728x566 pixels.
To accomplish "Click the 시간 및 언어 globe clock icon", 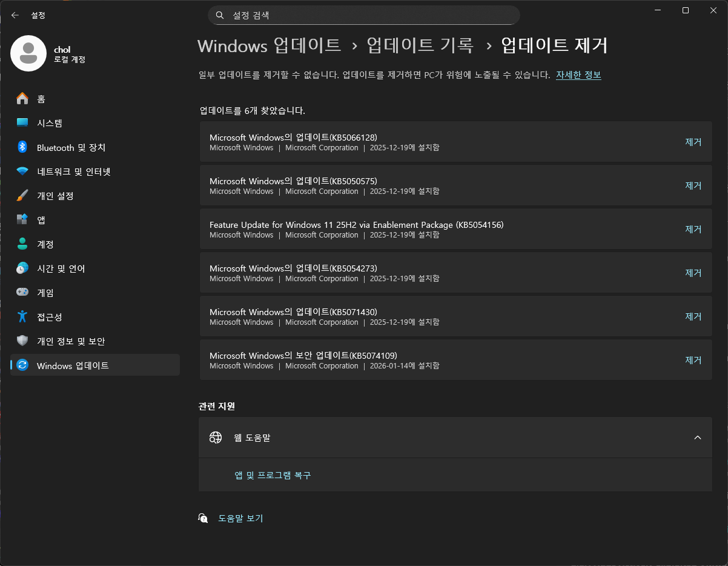I will tap(22, 268).
